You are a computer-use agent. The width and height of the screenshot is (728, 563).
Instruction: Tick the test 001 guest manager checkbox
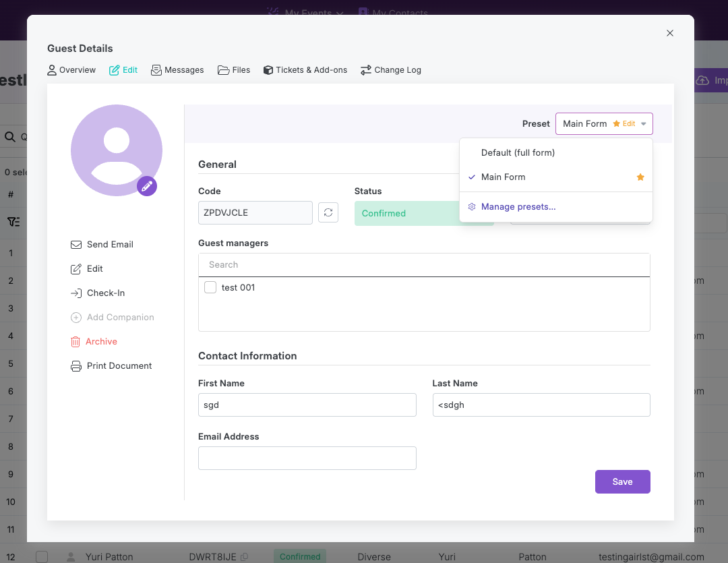210,287
